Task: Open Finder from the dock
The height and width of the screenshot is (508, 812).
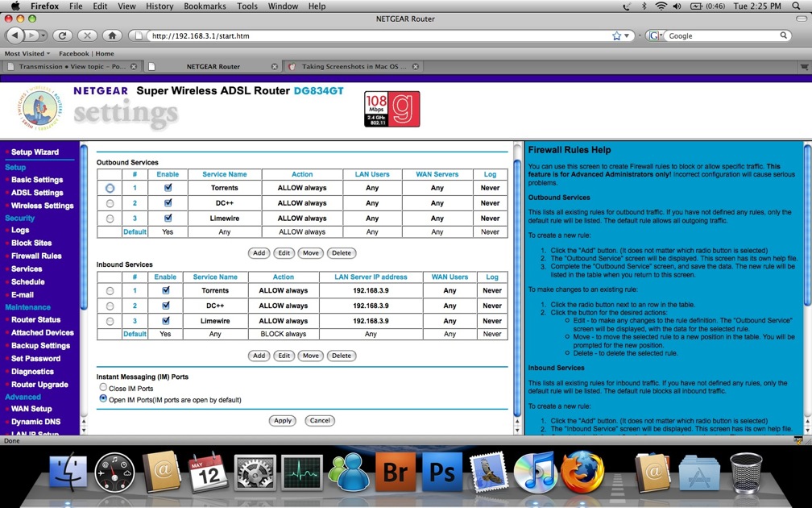Action: [x=68, y=472]
